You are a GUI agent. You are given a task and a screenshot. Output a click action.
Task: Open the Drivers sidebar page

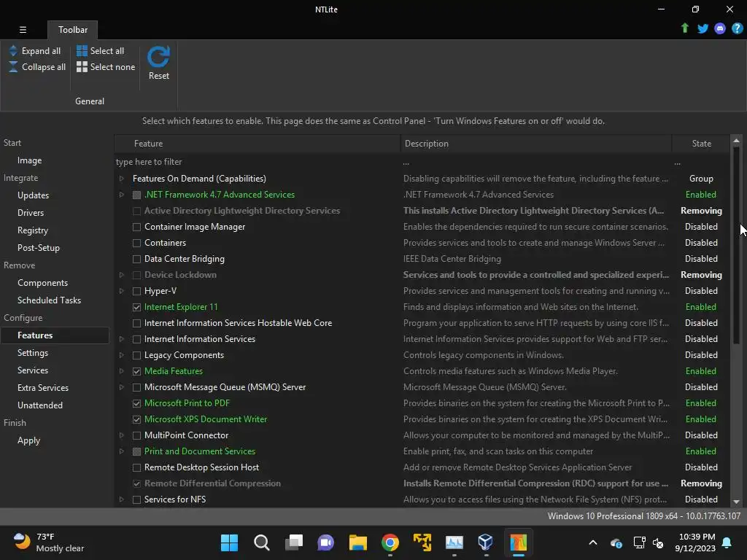coord(31,213)
